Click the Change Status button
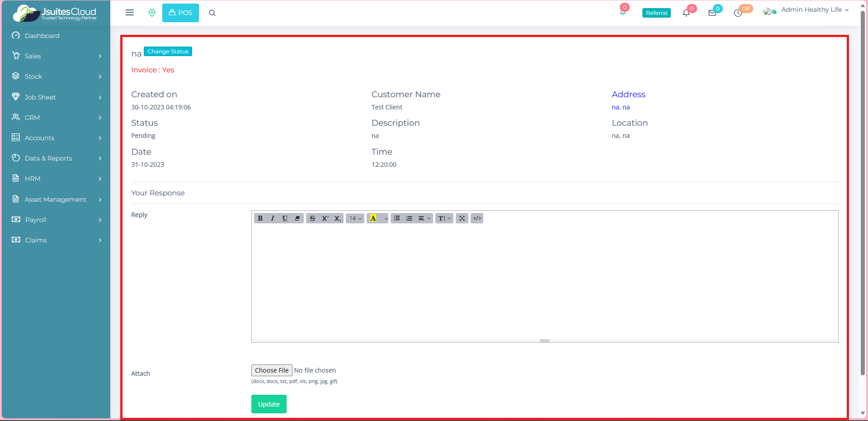The width and height of the screenshot is (868, 421). 168,52
